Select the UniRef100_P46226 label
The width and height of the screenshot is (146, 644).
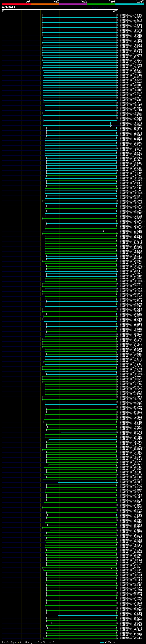click(x=131, y=93)
